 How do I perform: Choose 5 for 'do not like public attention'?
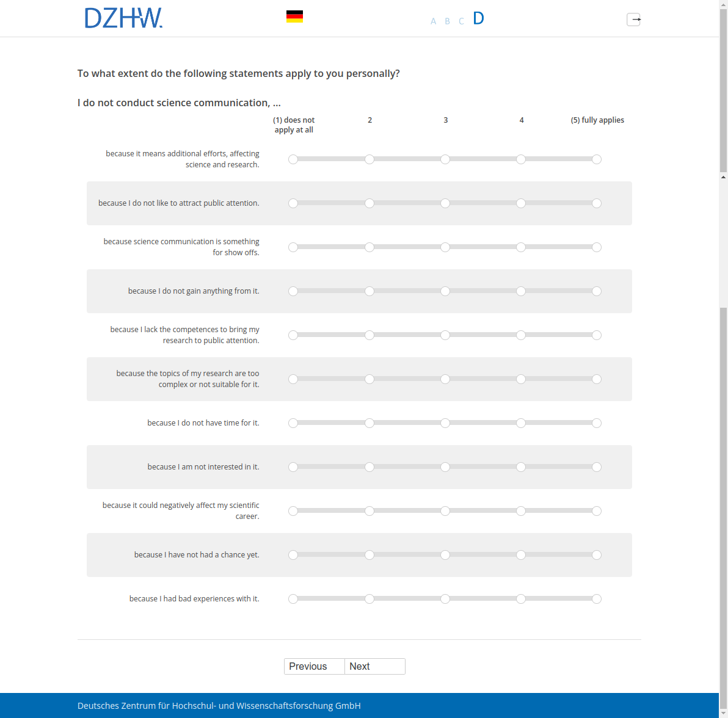point(597,203)
